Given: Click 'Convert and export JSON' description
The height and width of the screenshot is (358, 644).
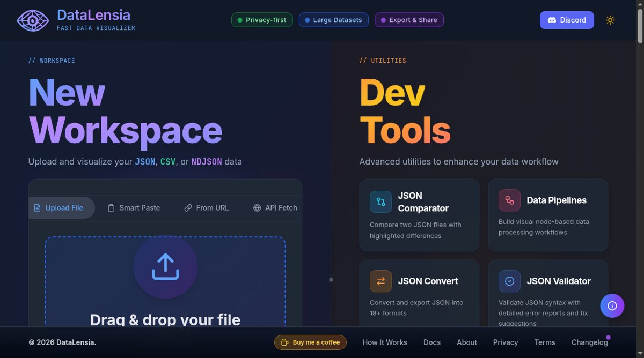Looking at the screenshot, I should 416,308.
